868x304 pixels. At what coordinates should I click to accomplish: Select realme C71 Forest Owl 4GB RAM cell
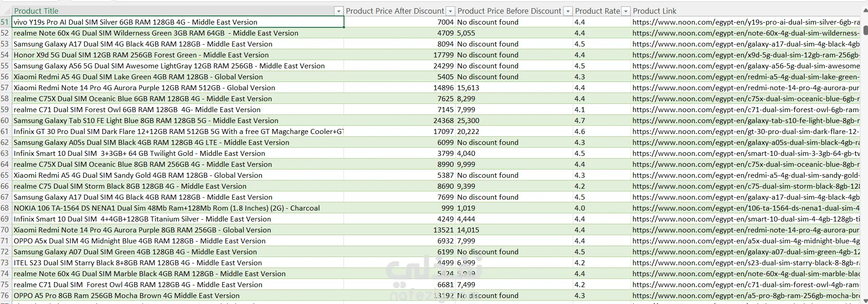pos(178,284)
